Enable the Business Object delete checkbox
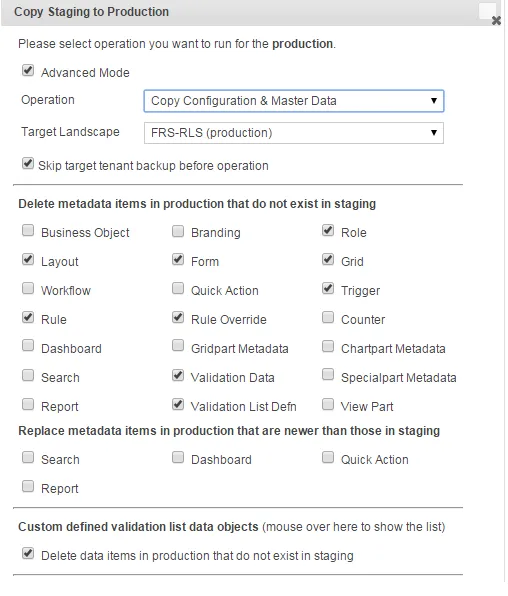 28,230
